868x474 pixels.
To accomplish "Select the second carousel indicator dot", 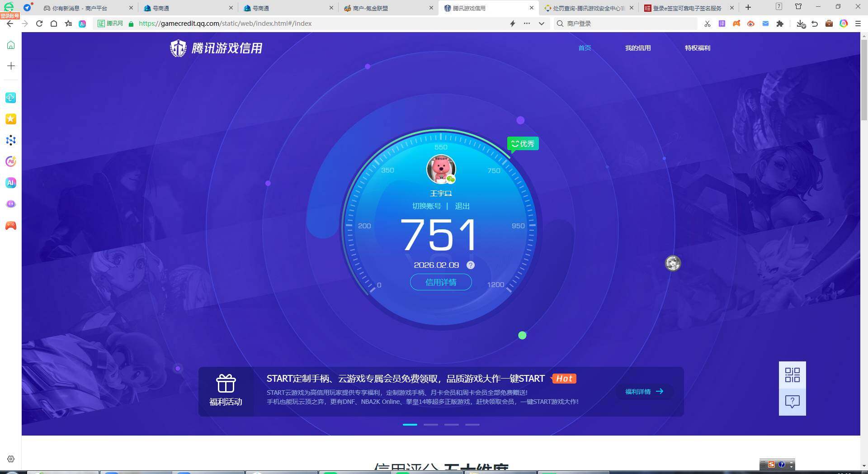I will (x=431, y=425).
